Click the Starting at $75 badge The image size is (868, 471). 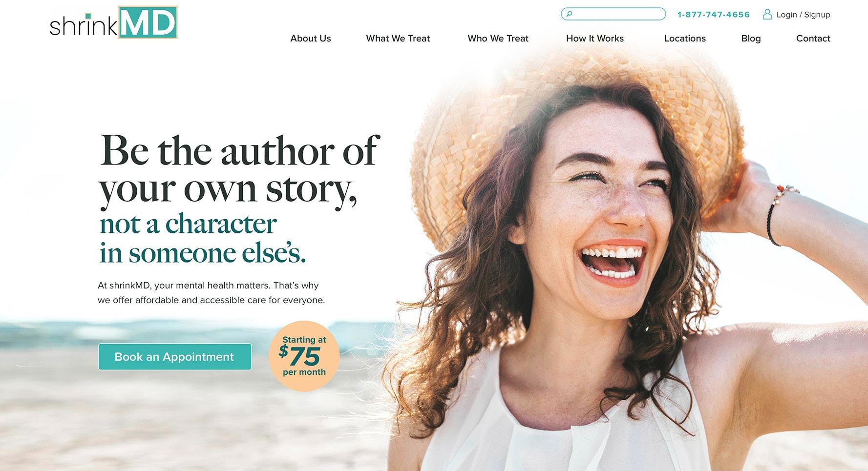tap(304, 356)
